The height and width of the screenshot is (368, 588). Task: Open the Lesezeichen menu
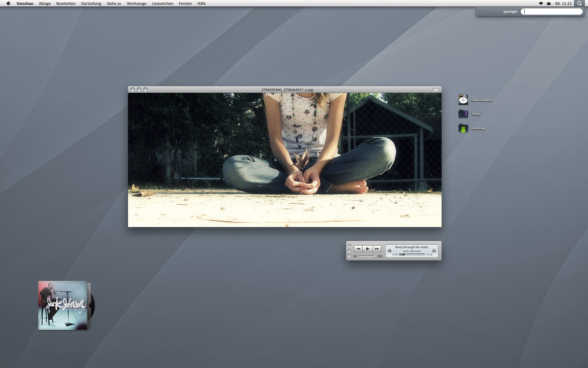pyautogui.click(x=163, y=3)
